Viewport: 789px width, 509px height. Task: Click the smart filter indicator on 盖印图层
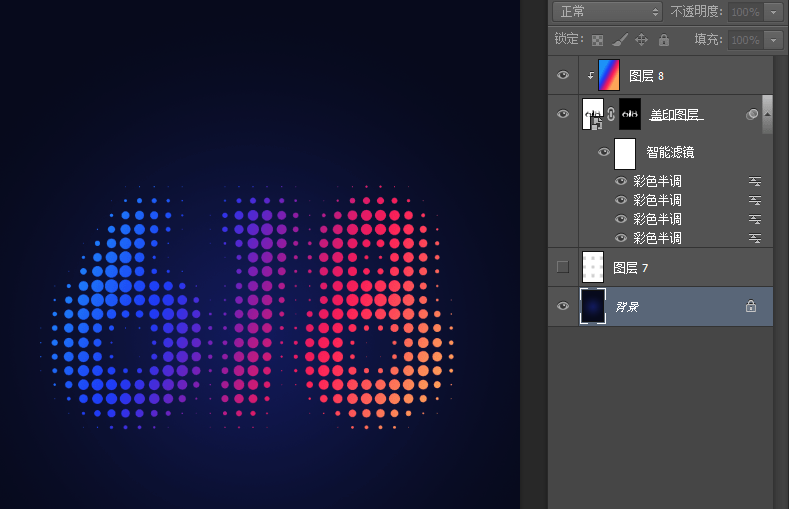coord(752,114)
